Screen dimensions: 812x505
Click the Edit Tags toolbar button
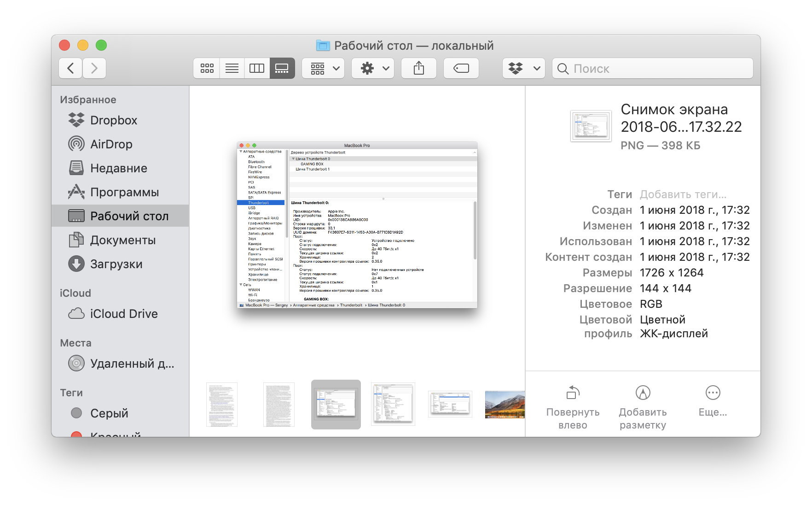(461, 69)
